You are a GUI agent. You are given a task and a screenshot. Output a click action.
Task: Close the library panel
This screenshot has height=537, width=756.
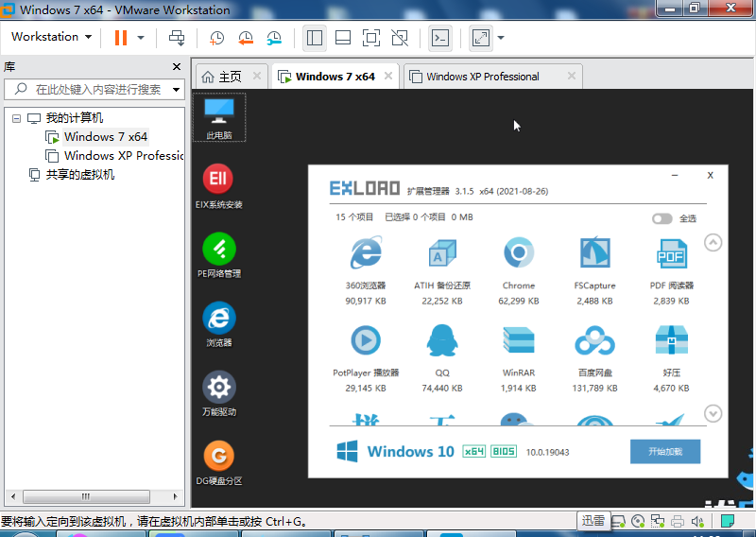[177, 66]
